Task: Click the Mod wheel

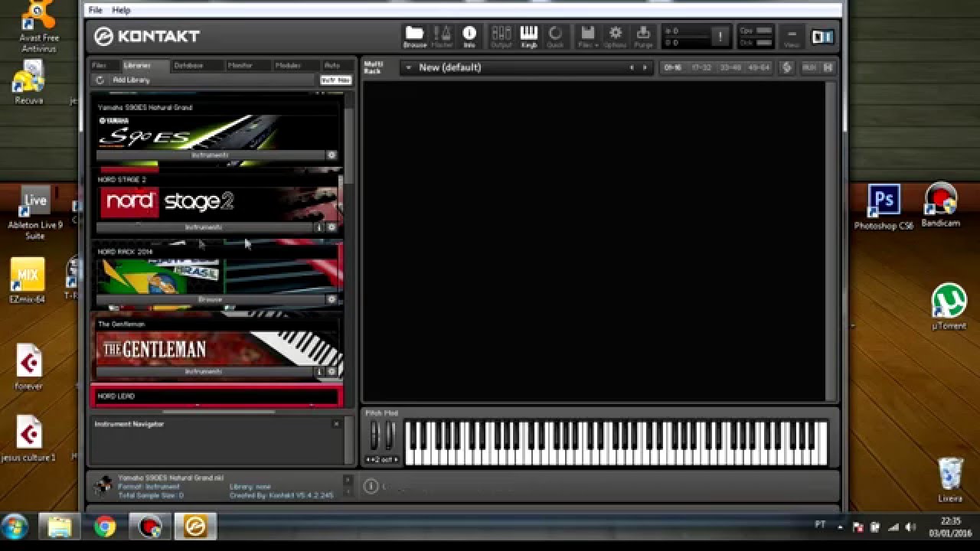Action: (390, 435)
